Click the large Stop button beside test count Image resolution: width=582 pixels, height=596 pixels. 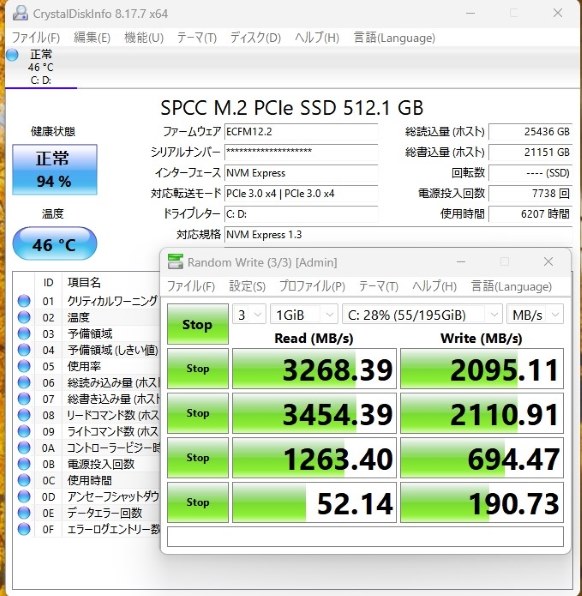(x=198, y=324)
